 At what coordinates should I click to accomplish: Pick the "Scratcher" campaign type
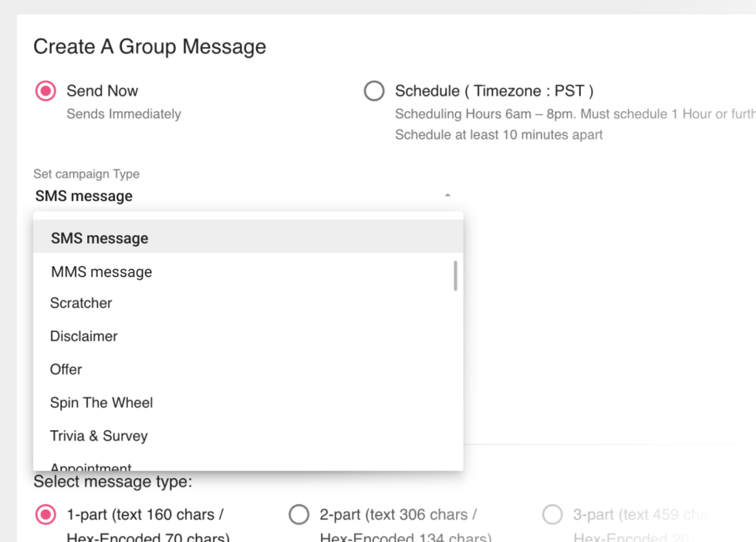(x=81, y=303)
